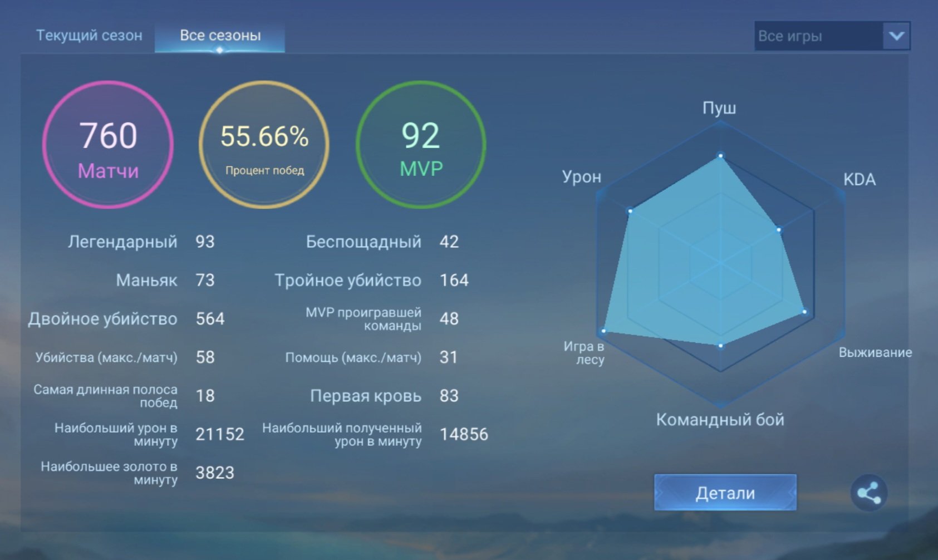Tap the 55.66% Процент побед circle
938x560 pixels.
[x=264, y=145]
